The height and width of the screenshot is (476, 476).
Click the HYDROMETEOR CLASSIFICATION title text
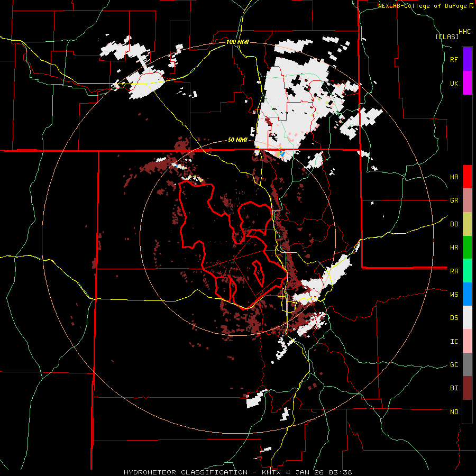pyautogui.click(x=186, y=472)
